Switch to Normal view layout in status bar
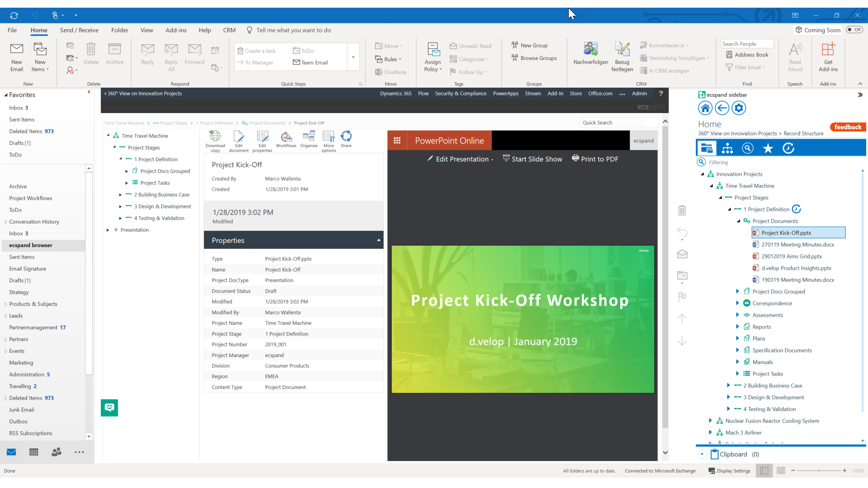Screen dimensions: 868x488 point(764,471)
